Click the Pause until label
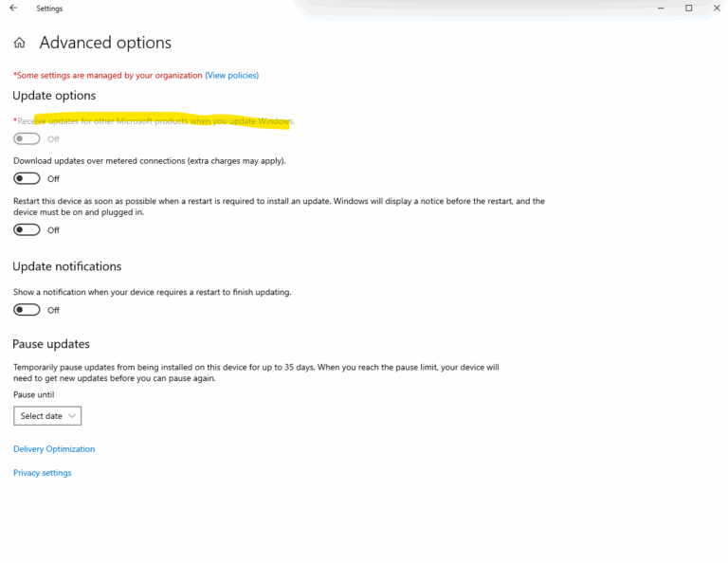Image resolution: width=728 pixels, height=563 pixels. (x=33, y=394)
